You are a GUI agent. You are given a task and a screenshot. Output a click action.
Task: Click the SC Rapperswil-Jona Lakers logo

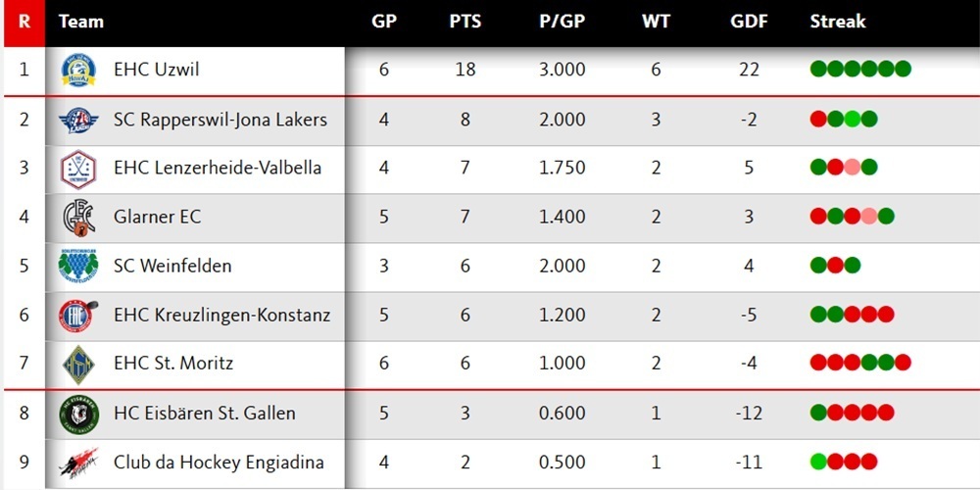click(x=78, y=120)
